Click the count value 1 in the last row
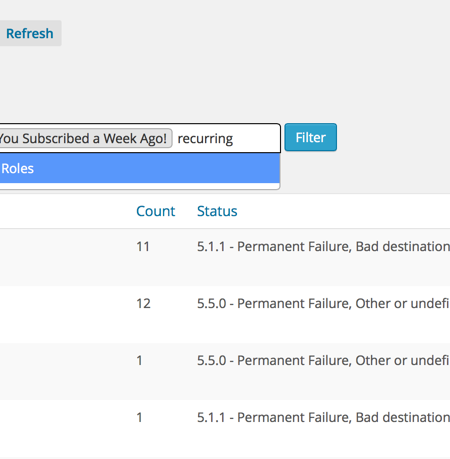The height and width of the screenshot is (459, 450). click(139, 418)
